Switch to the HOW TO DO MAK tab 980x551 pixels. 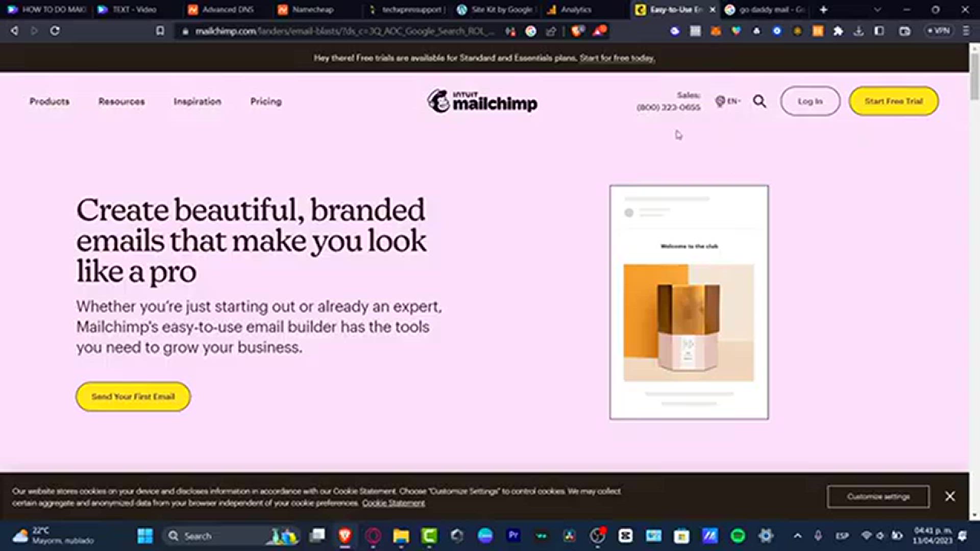pyautogui.click(x=46, y=10)
